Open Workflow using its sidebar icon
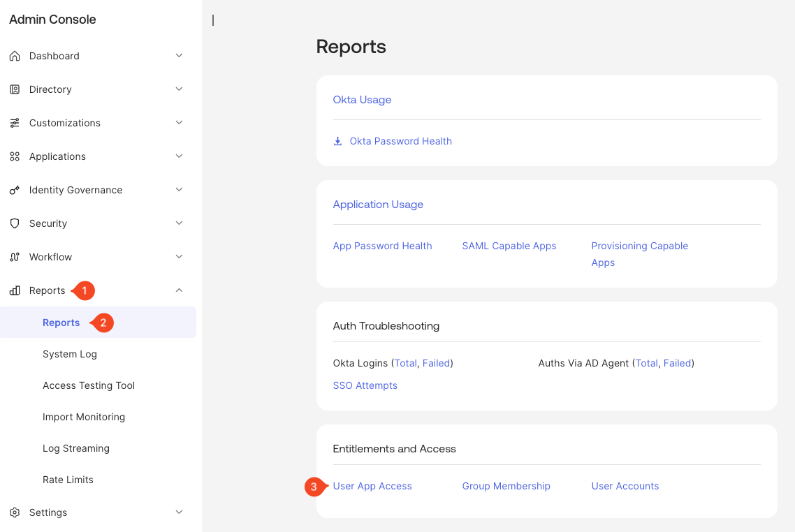 point(15,257)
